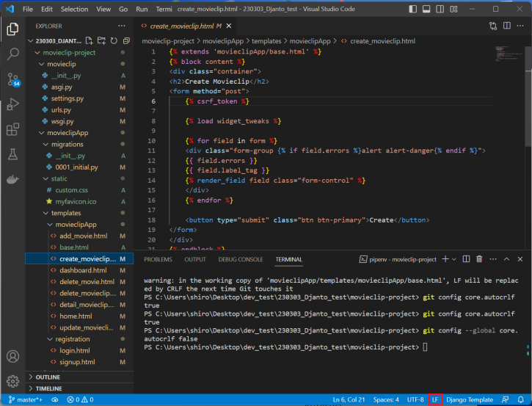Split the terminal pane

pos(465,259)
